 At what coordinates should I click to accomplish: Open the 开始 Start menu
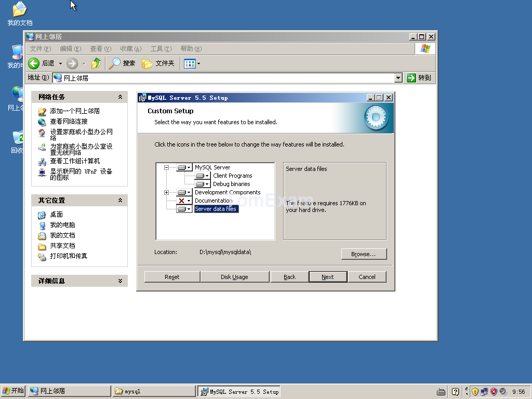(13, 391)
